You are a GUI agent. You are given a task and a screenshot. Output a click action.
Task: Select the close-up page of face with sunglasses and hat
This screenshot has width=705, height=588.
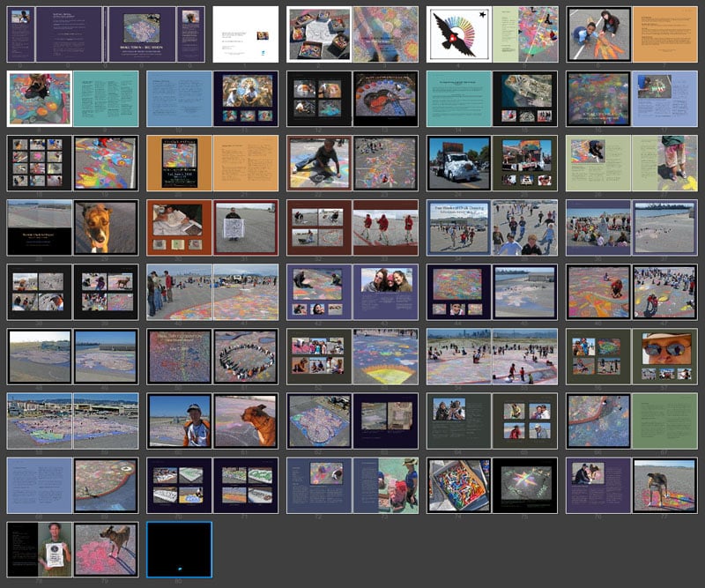tap(665, 357)
